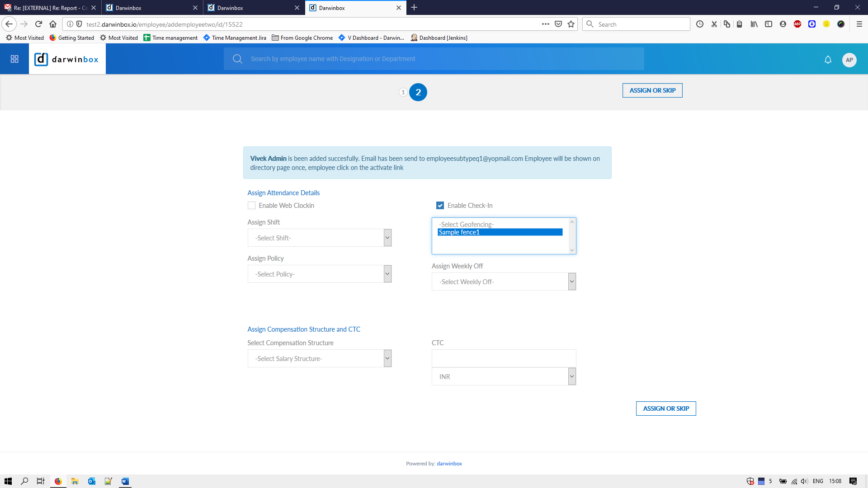Open the Select Policy dropdown
868x488 pixels.
pos(319,274)
